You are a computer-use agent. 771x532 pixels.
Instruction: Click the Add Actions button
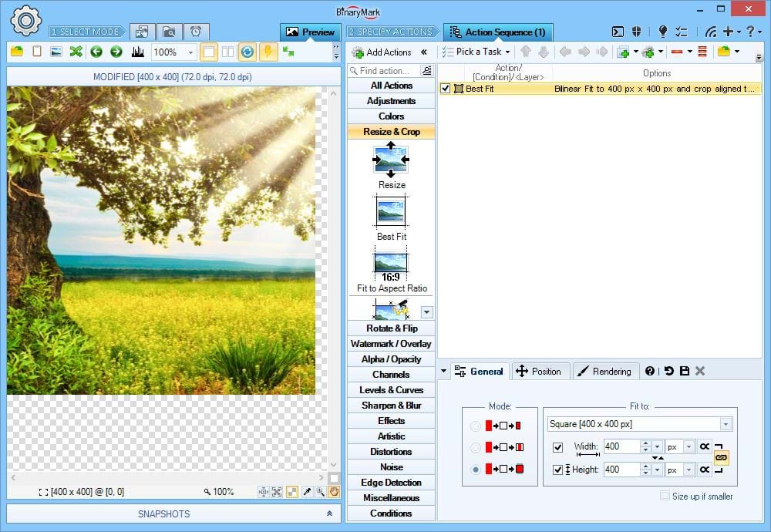point(382,52)
